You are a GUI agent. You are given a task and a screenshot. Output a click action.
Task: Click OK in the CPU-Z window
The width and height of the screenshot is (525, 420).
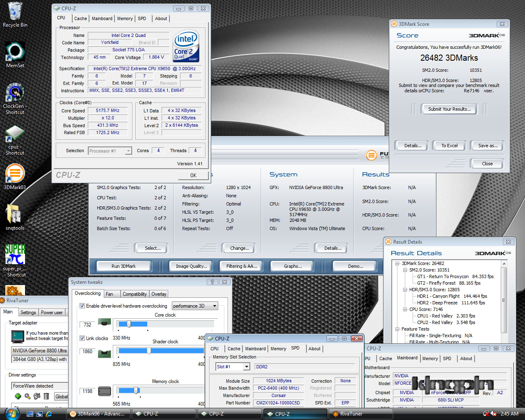coord(193,175)
